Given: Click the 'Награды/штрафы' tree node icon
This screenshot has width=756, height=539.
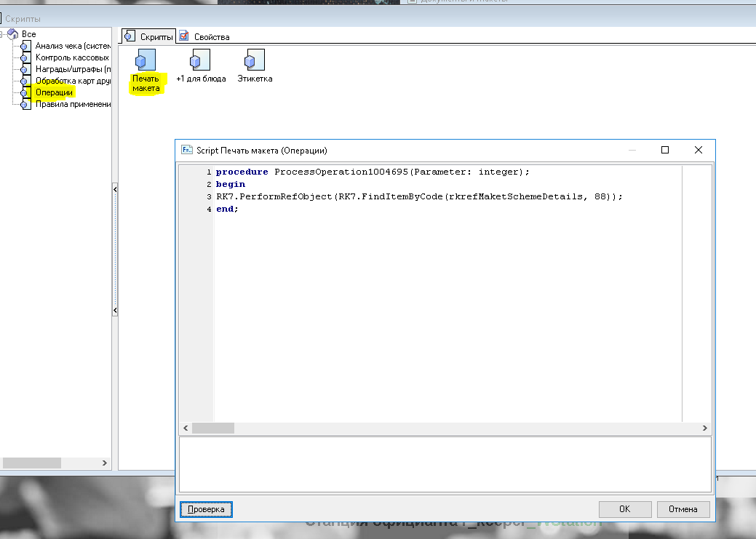Looking at the screenshot, I should (25, 69).
